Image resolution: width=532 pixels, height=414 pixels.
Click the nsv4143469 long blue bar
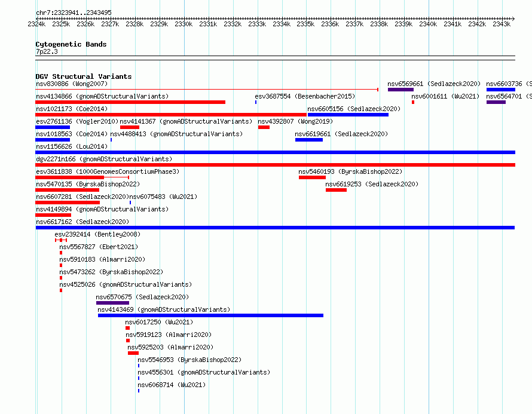point(210,315)
